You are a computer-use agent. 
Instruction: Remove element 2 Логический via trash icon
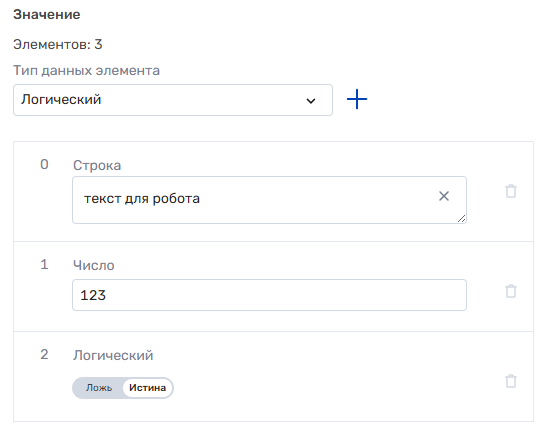[x=511, y=381]
